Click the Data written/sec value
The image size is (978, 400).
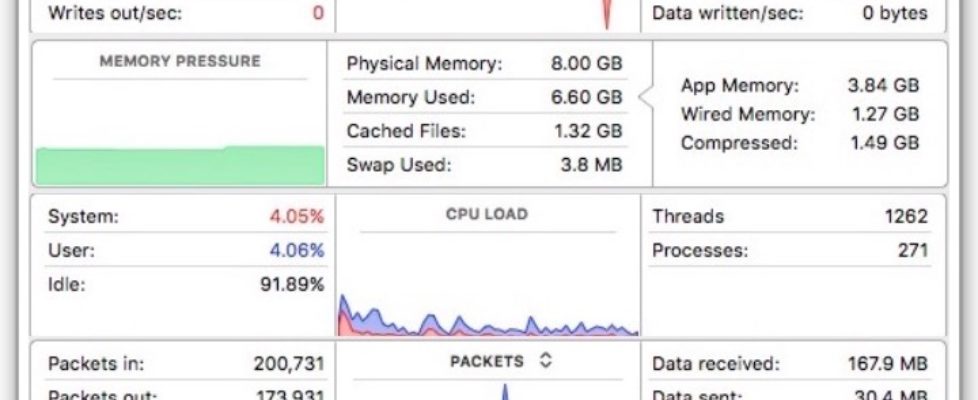tap(894, 14)
